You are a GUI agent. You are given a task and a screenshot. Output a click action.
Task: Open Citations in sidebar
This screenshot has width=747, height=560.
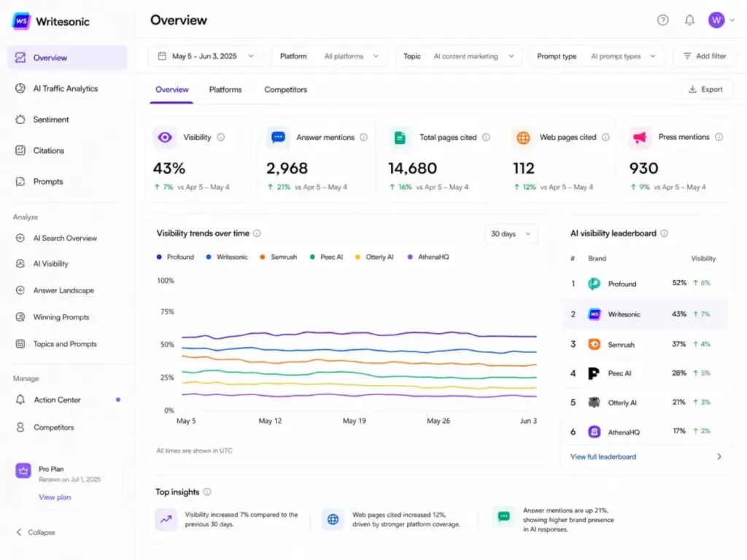point(67,150)
